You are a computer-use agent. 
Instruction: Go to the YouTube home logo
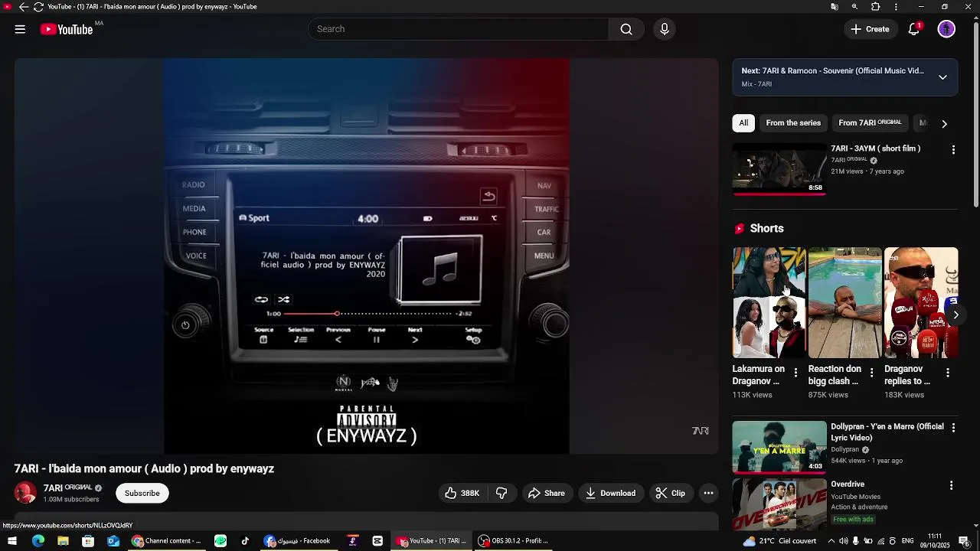(x=67, y=29)
